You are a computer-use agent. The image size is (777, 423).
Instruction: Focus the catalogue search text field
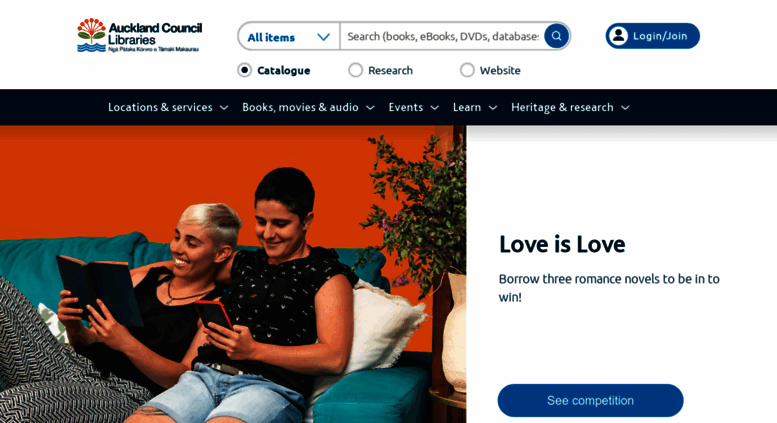442,36
